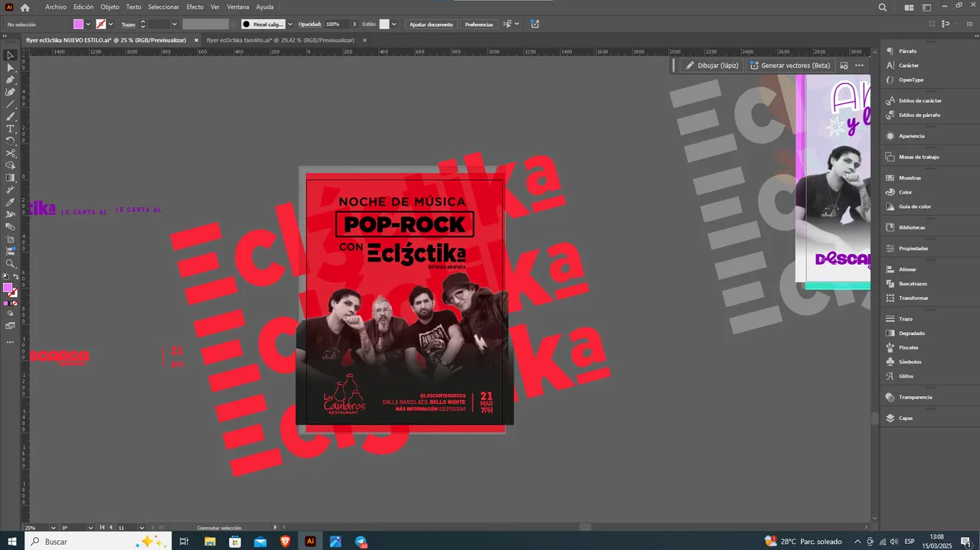Click Dibujar (lápiz) button
Screen dimensions: 980x550
point(712,66)
